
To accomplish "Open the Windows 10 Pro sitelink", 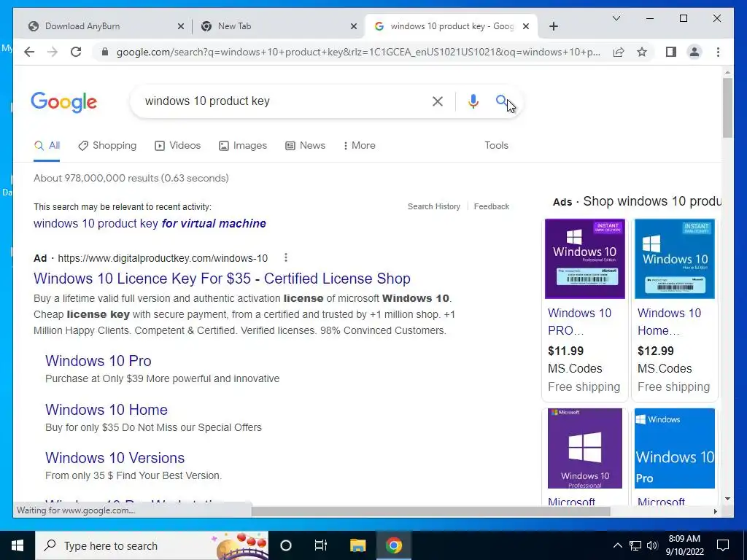I will point(98,361).
